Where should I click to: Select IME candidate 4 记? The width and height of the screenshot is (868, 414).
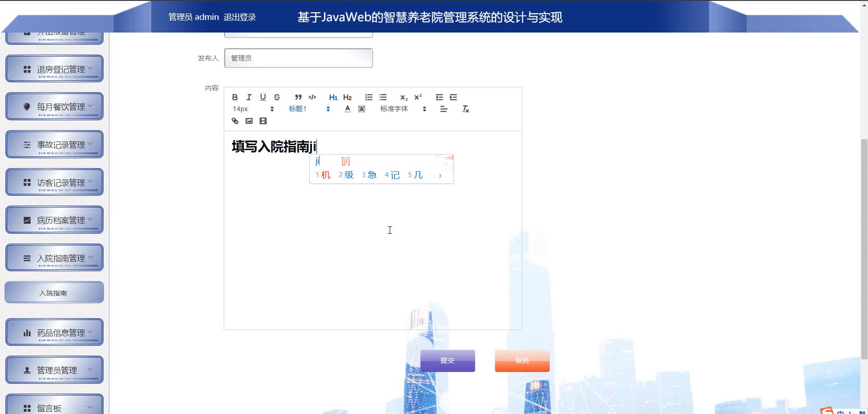392,175
